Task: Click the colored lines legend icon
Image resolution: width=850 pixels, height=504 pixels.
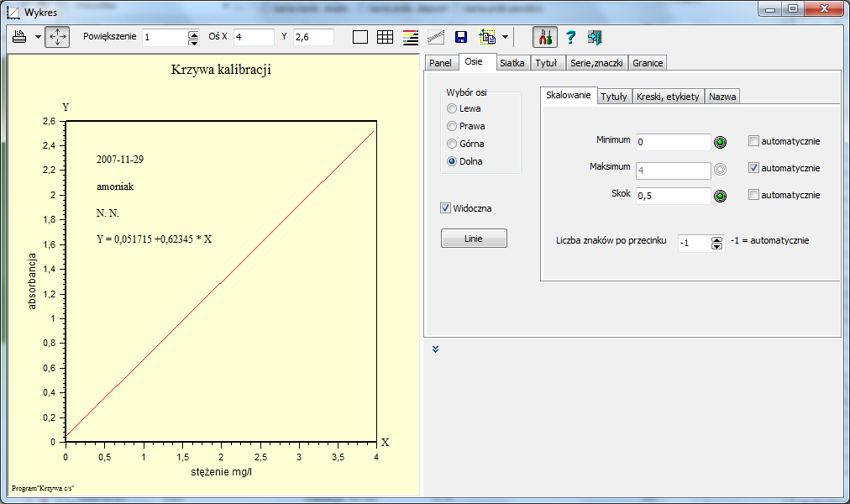Action: pos(411,38)
